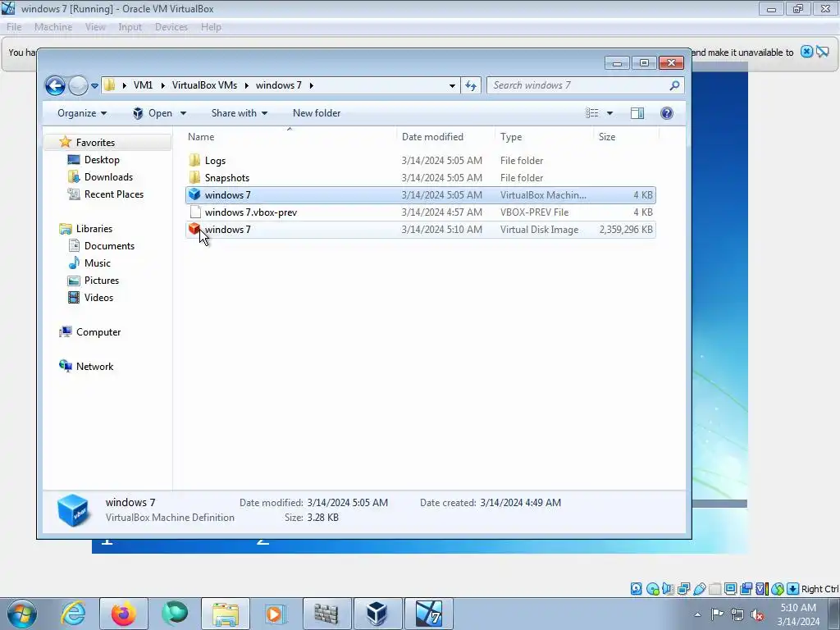Viewport: 840px width, 630px height.
Task: Toggle the preview pane button
Action: click(x=637, y=113)
